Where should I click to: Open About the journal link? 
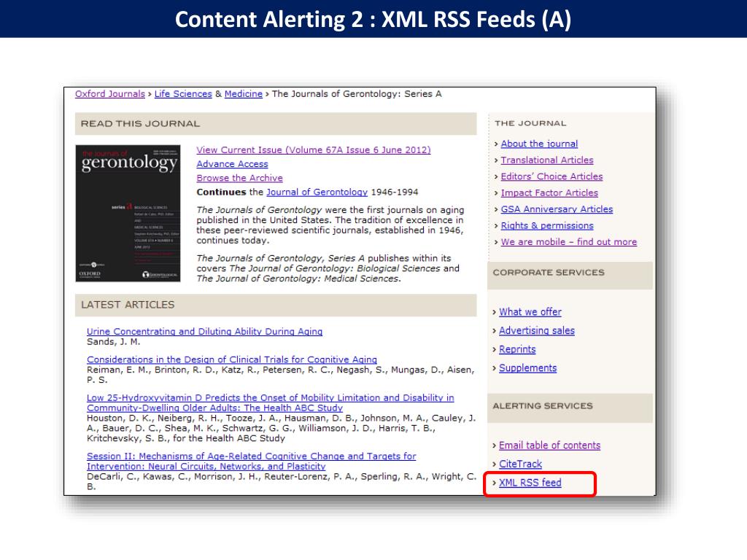point(539,144)
